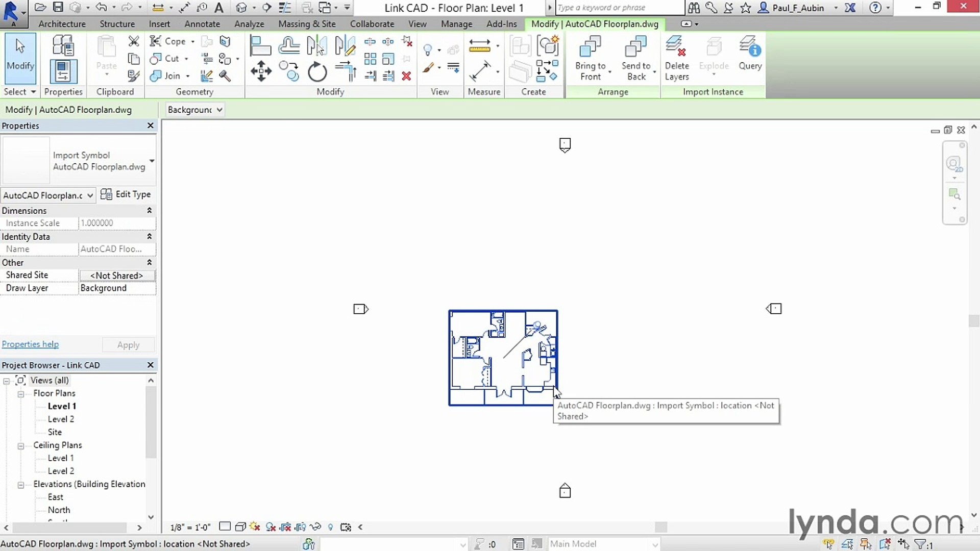This screenshot has width=980, height=551.
Task: Collapse the Ceiling Plans tree node
Action: 21,446
